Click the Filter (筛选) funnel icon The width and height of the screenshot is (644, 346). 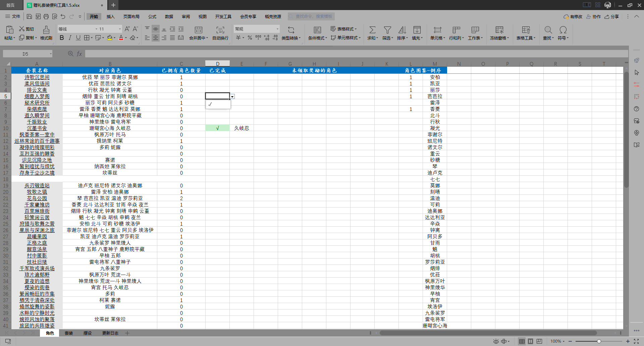387,30
